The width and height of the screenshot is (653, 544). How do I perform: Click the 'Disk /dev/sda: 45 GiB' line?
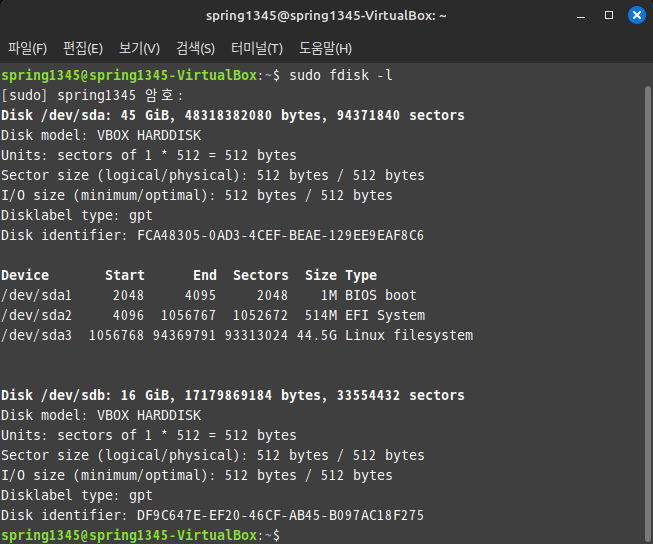click(x=233, y=115)
